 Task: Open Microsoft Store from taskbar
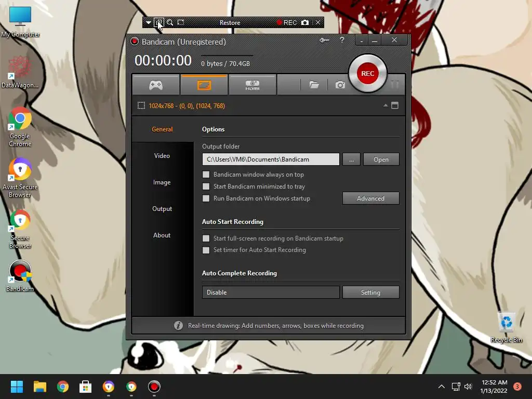pyautogui.click(x=86, y=387)
